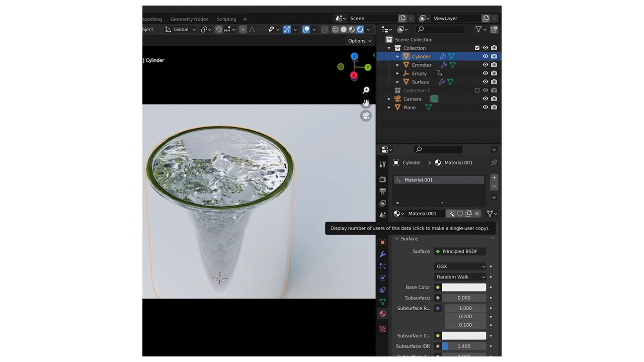Viewport: 644px width, 362px height.
Task: Expand the Cylinder tree item
Action: point(397,56)
